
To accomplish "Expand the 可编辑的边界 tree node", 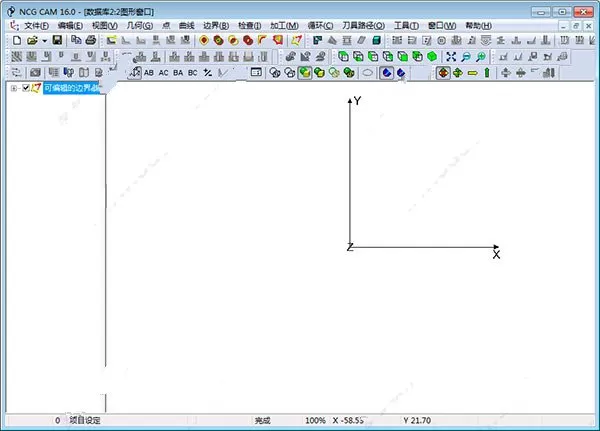I will tap(14, 88).
